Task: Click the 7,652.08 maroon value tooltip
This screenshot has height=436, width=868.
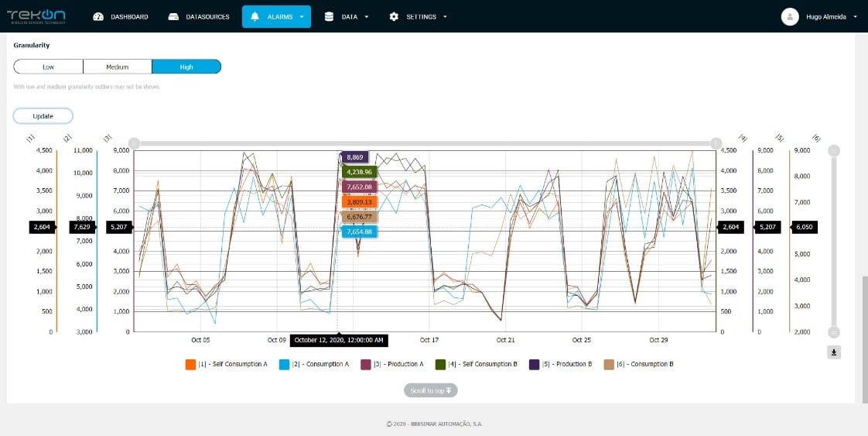Action: point(359,187)
